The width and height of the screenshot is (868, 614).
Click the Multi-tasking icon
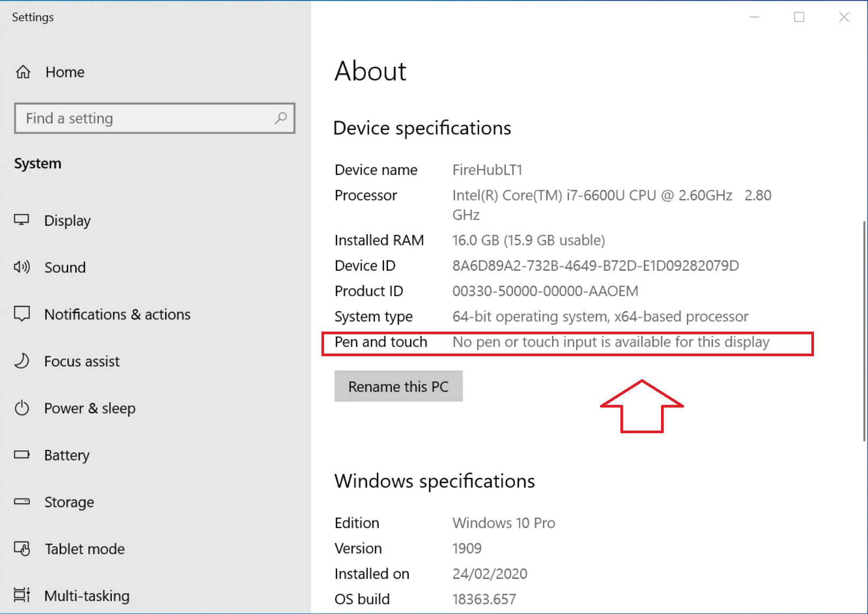[x=22, y=595]
